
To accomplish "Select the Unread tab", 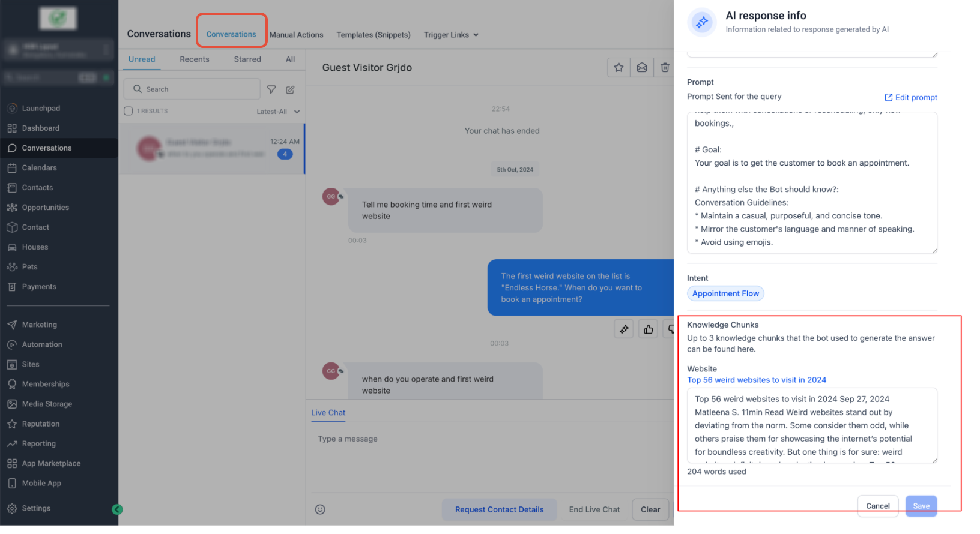I will tap(142, 59).
